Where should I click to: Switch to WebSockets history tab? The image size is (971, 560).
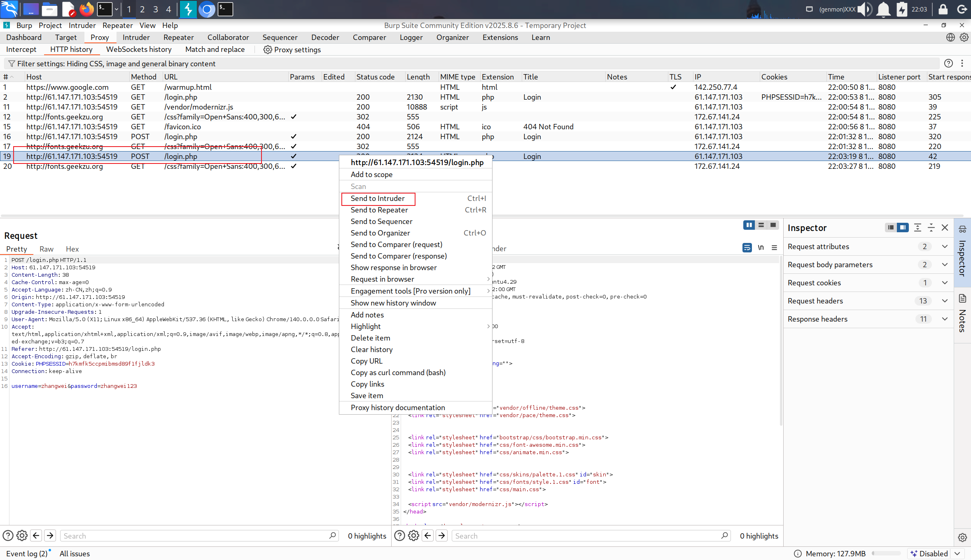pos(139,49)
